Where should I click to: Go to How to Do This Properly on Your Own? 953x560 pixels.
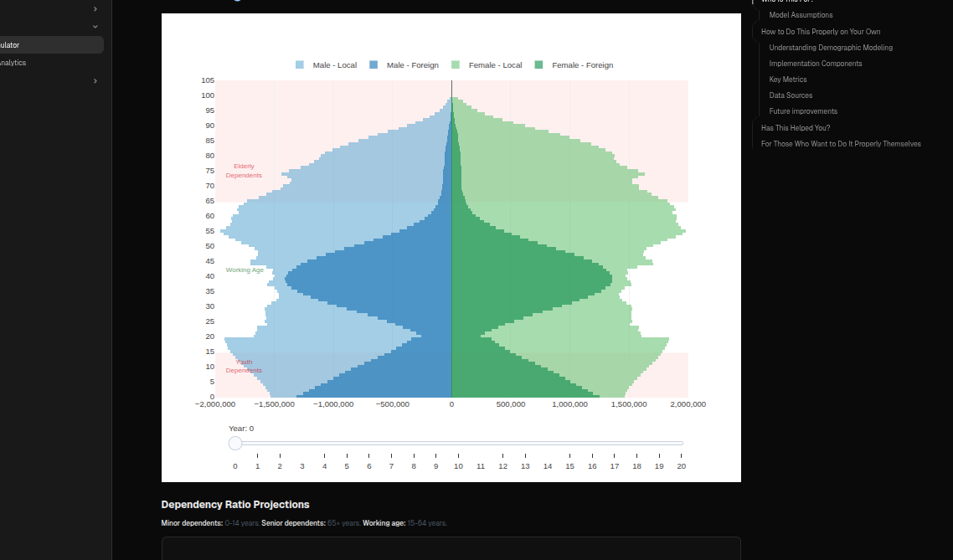coord(820,32)
